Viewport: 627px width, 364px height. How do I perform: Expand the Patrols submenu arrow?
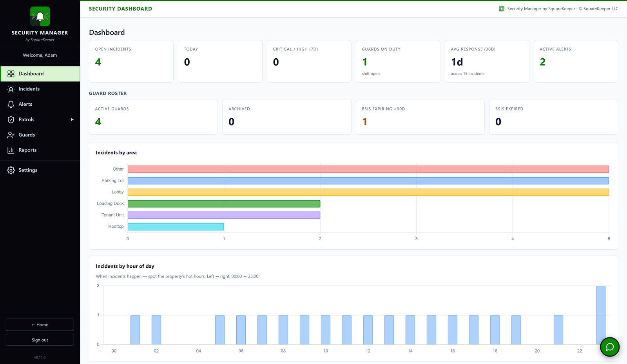[x=72, y=119]
